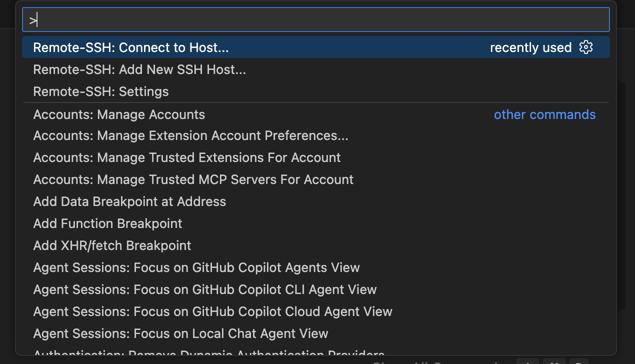
Task: Click the "other commands" group label
Action: 544,114
